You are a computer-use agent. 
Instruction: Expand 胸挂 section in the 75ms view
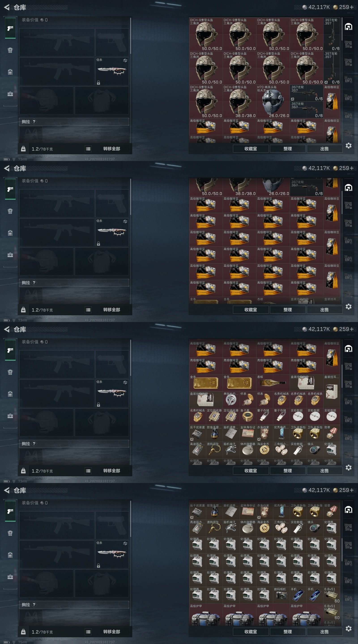(x=74, y=604)
